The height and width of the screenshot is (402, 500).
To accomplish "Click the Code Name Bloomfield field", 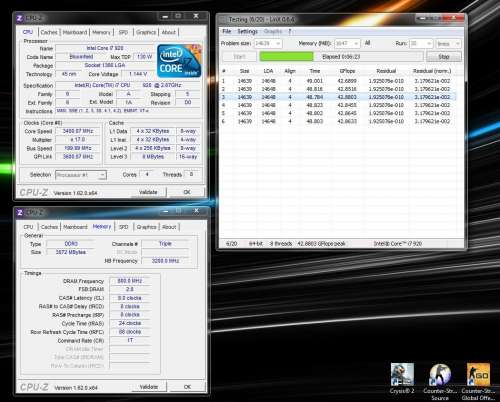I will (81, 57).
